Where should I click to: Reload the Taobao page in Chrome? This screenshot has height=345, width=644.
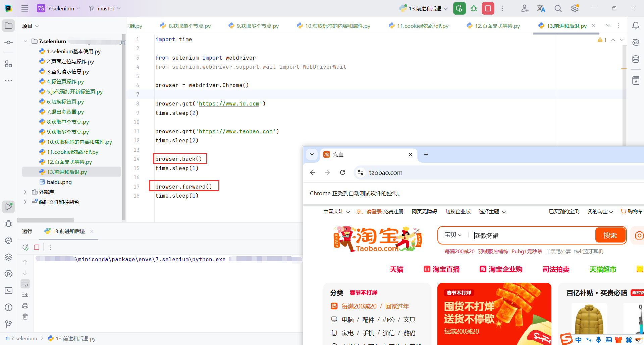click(342, 172)
